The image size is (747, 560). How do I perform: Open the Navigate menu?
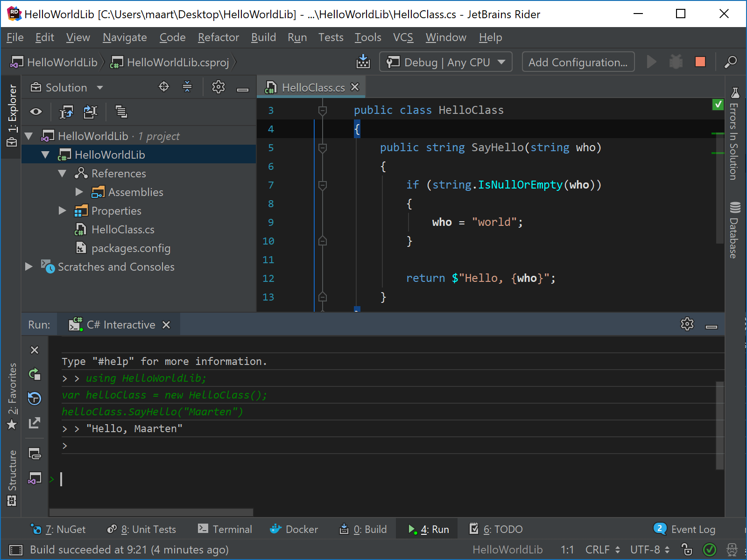pyautogui.click(x=125, y=37)
